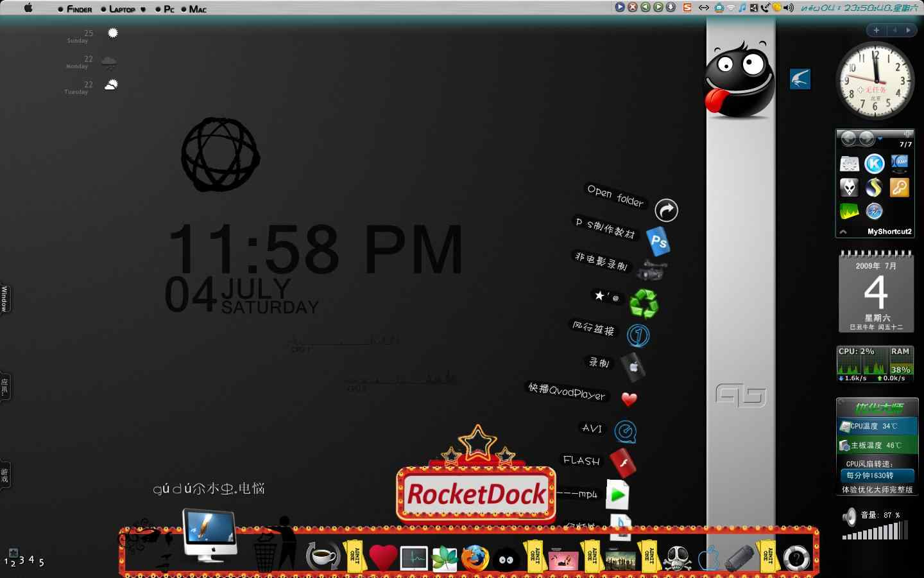The image size is (924, 578).
Task: Open the skull and crossbones dock icon
Action: 678,558
